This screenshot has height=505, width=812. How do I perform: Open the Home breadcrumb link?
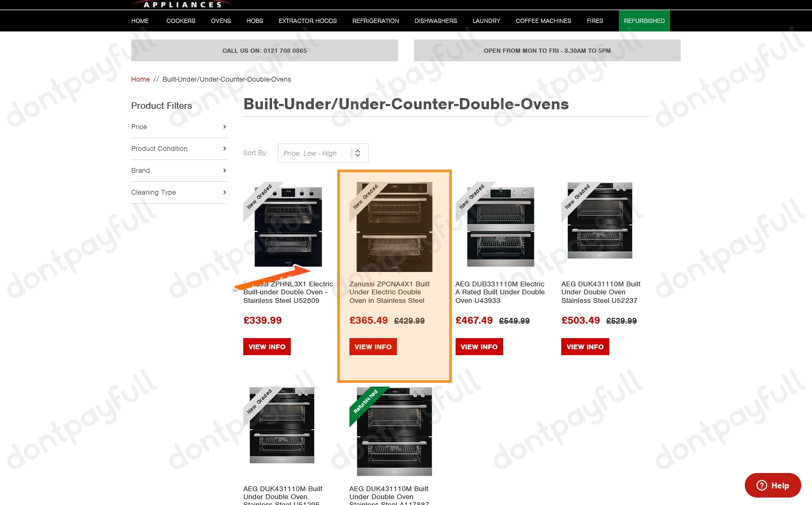140,79
